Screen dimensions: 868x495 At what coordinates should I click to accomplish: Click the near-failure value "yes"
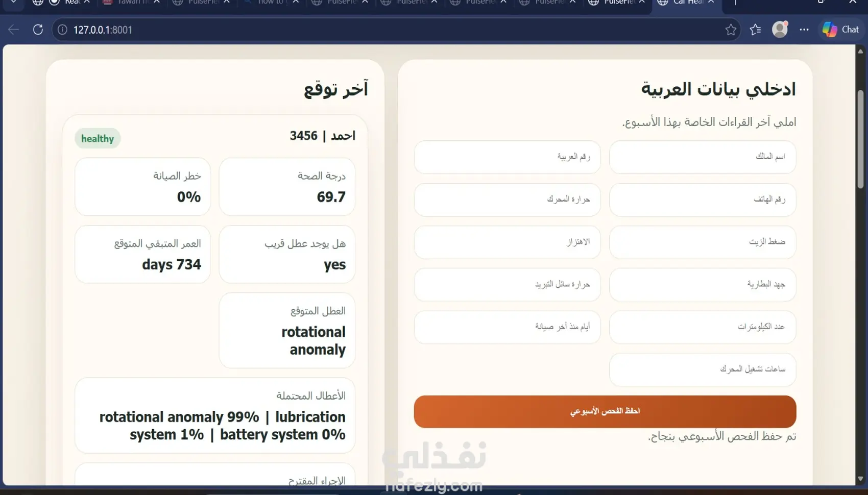334,265
